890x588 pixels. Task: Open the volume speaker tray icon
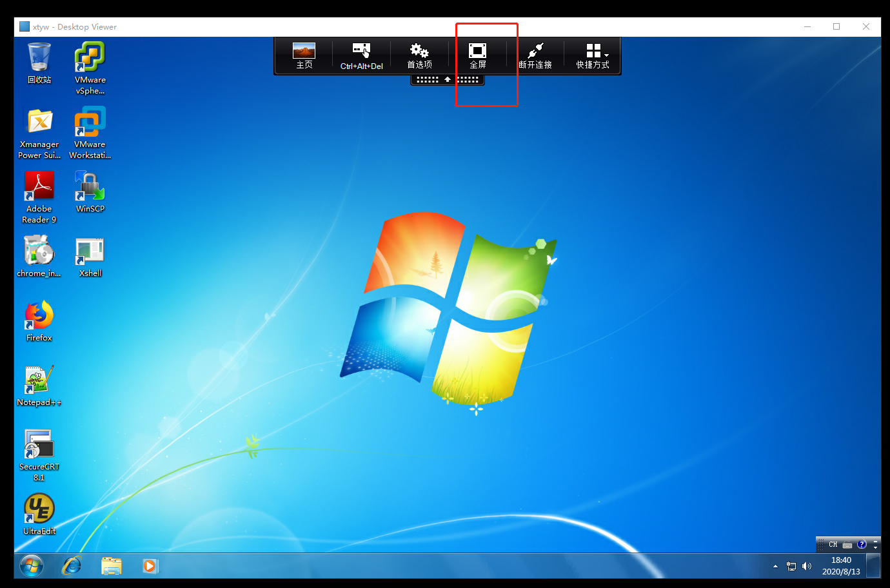[x=807, y=566]
